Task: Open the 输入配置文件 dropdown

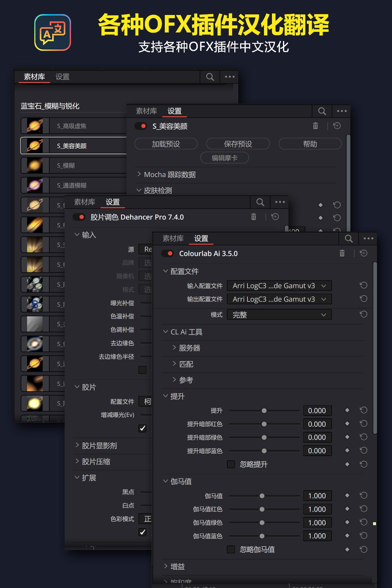Action: [x=279, y=286]
